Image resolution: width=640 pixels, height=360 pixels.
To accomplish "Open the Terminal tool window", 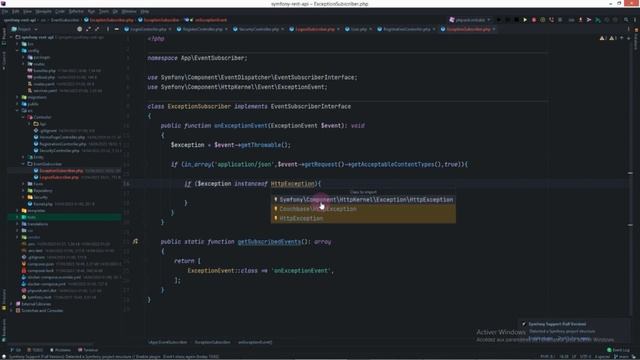I will 88,350.
